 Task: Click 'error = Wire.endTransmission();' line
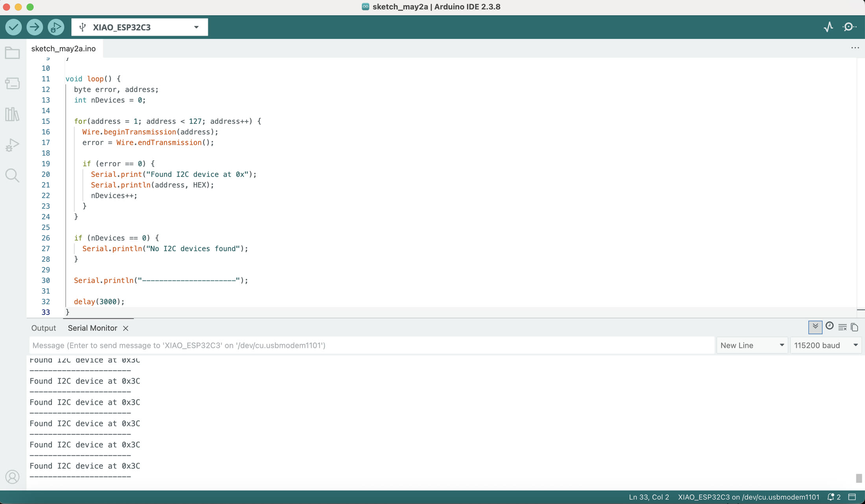point(148,142)
